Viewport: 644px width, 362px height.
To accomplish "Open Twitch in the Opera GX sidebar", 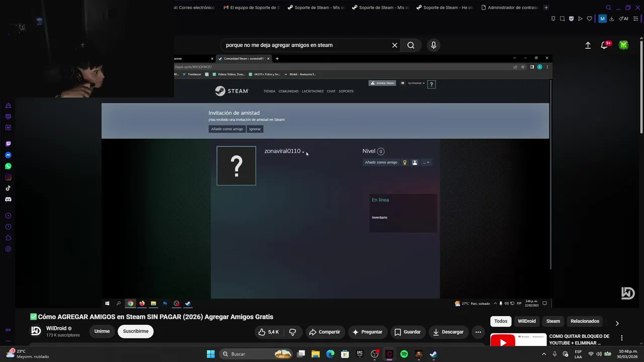I will tap(8, 144).
